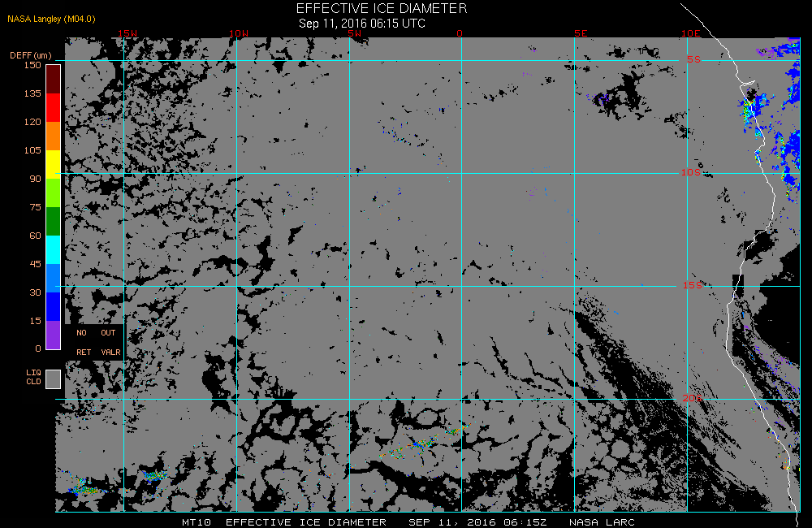Click the '120' value on color scale
Viewport: 812px width, 528px height.
(32, 122)
